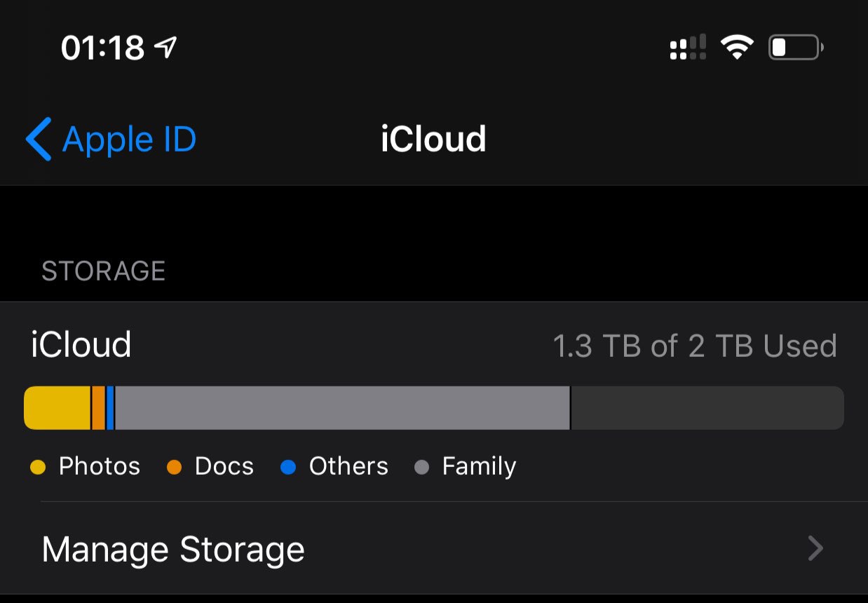Tap the battery level icon
The image size is (868, 603).
(796, 48)
